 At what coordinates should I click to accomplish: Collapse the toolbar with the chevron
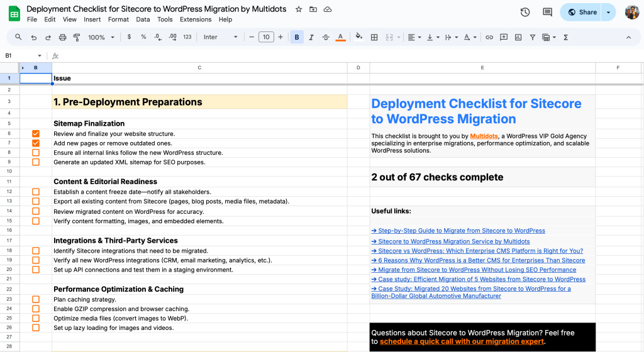tap(628, 37)
